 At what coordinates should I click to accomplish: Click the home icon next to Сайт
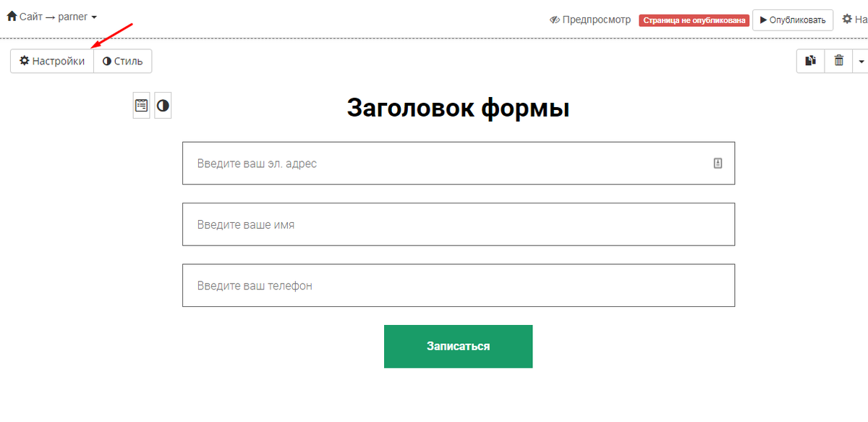[x=12, y=16]
